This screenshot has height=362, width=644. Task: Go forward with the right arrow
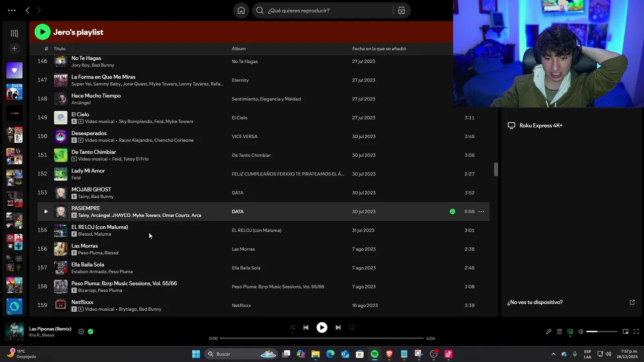tap(39, 10)
